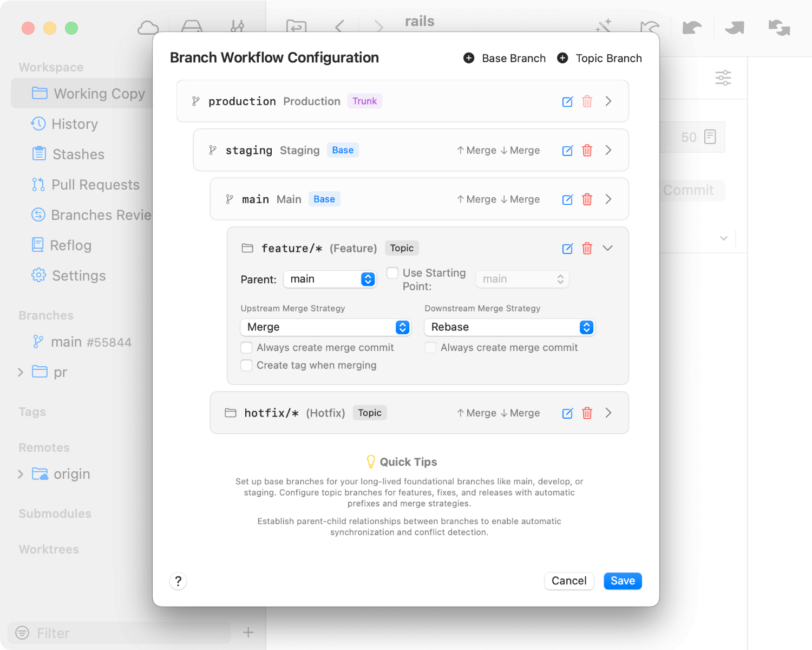Click the help question mark icon
Image resolution: width=812 pixels, height=650 pixels.
tap(178, 581)
